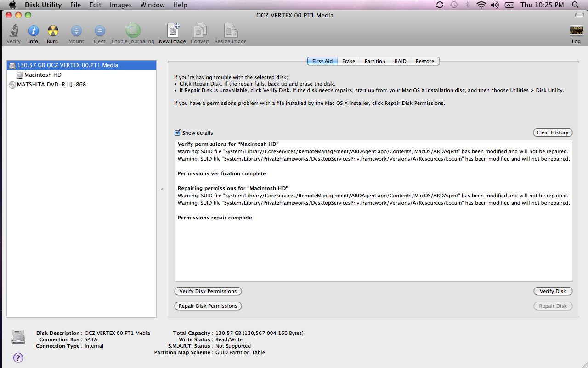Image resolution: width=588 pixels, height=368 pixels.
Task: Open the Info toolbar icon
Action: pyautogui.click(x=33, y=31)
